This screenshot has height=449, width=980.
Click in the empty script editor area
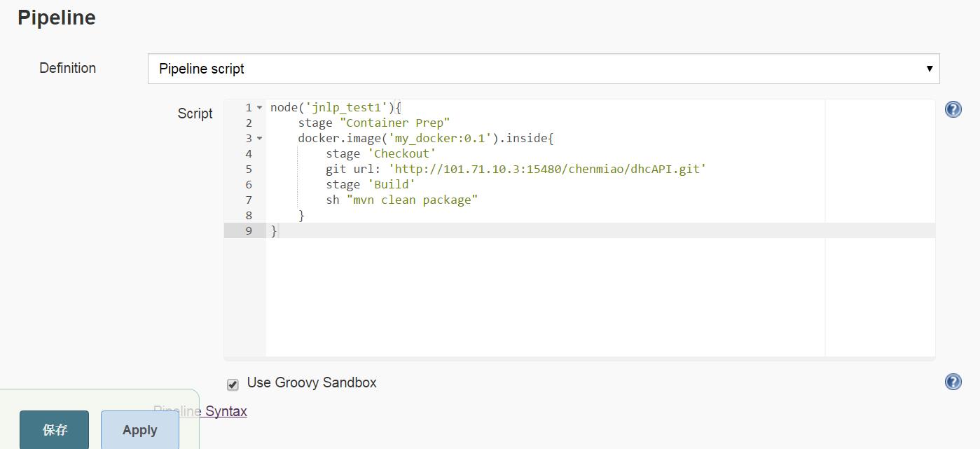545,298
